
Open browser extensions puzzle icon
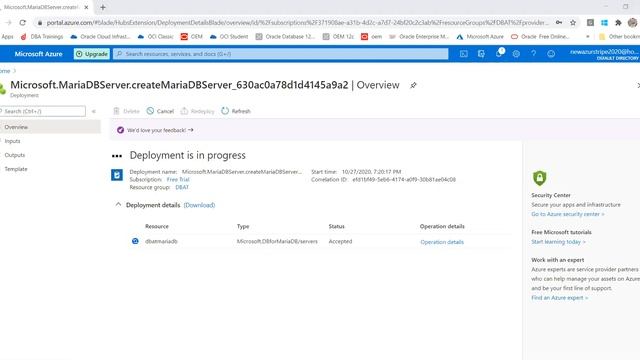click(618, 22)
